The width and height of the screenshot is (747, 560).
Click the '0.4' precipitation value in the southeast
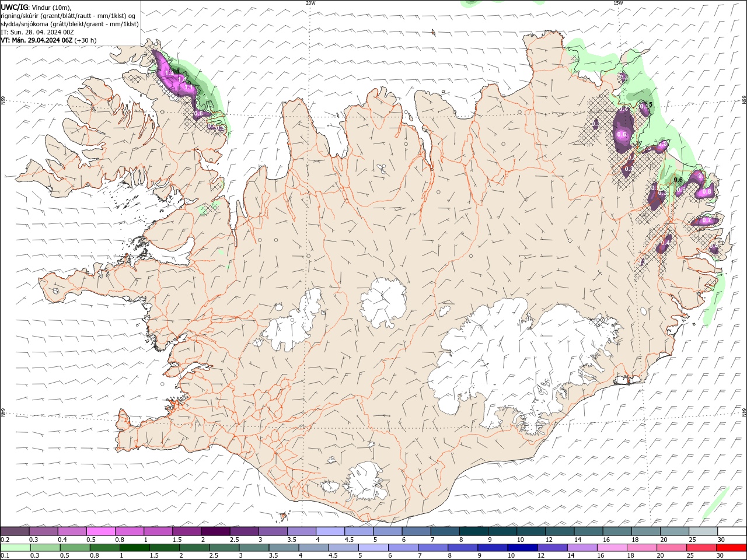click(x=665, y=243)
